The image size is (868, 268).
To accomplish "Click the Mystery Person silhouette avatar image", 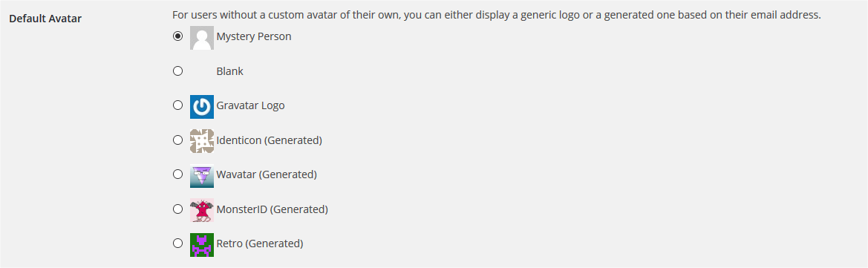I will pyautogui.click(x=201, y=38).
